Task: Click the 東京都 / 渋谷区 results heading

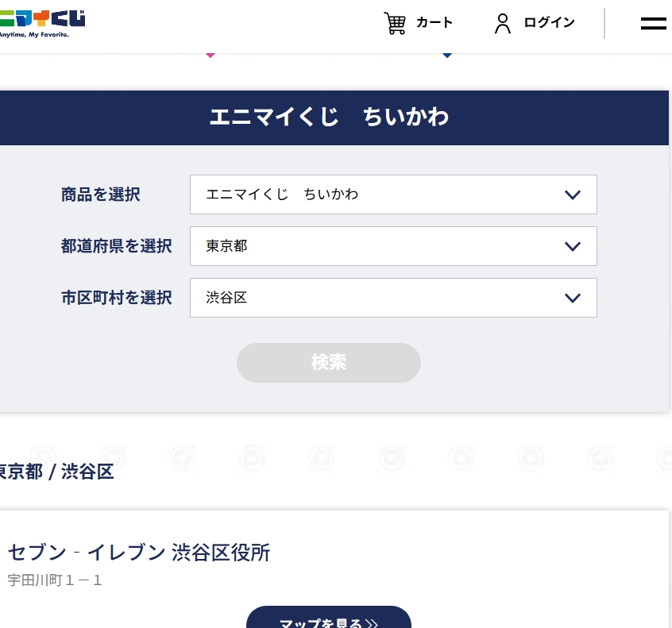Action: click(56, 472)
